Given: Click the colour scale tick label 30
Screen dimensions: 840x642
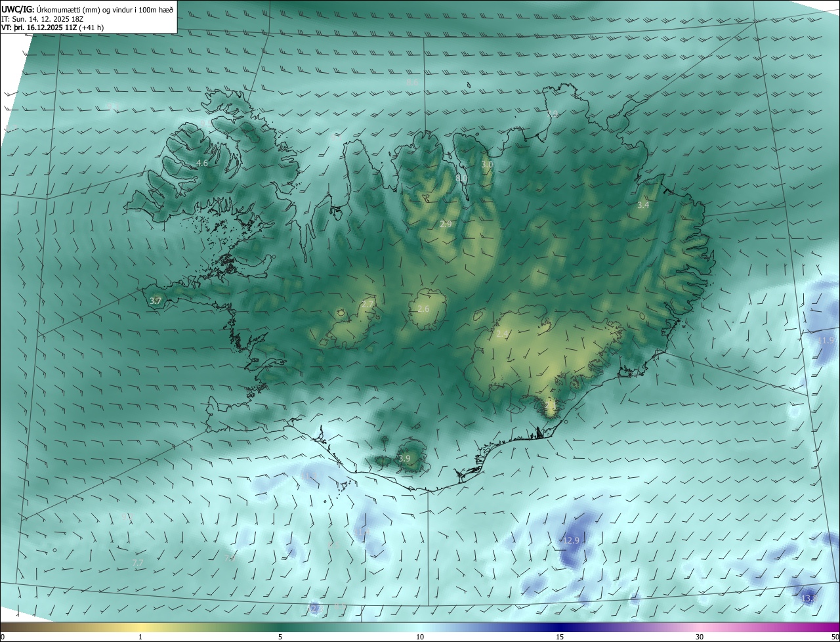Looking at the screenshot, I should coord(700,637).
